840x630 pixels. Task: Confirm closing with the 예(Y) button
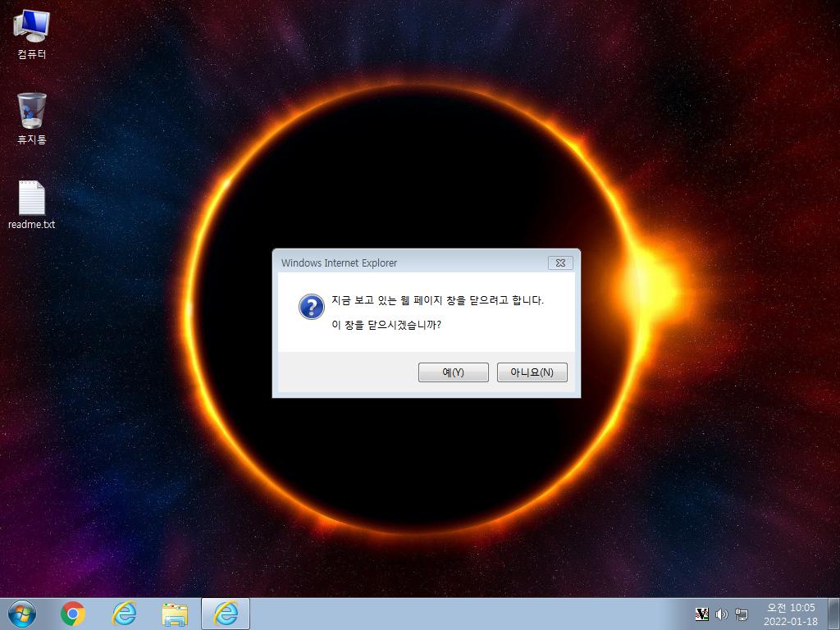coord(453,372)
